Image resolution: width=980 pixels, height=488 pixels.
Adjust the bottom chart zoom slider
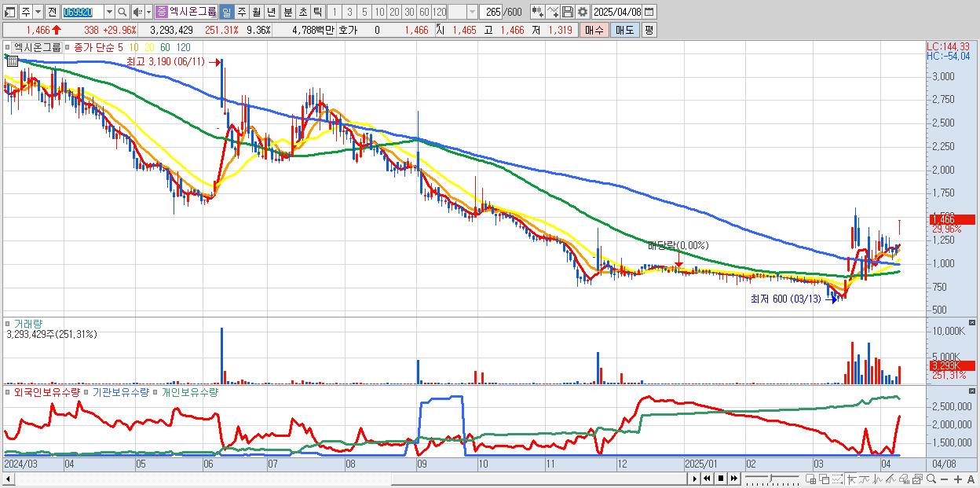pos(772,479)
